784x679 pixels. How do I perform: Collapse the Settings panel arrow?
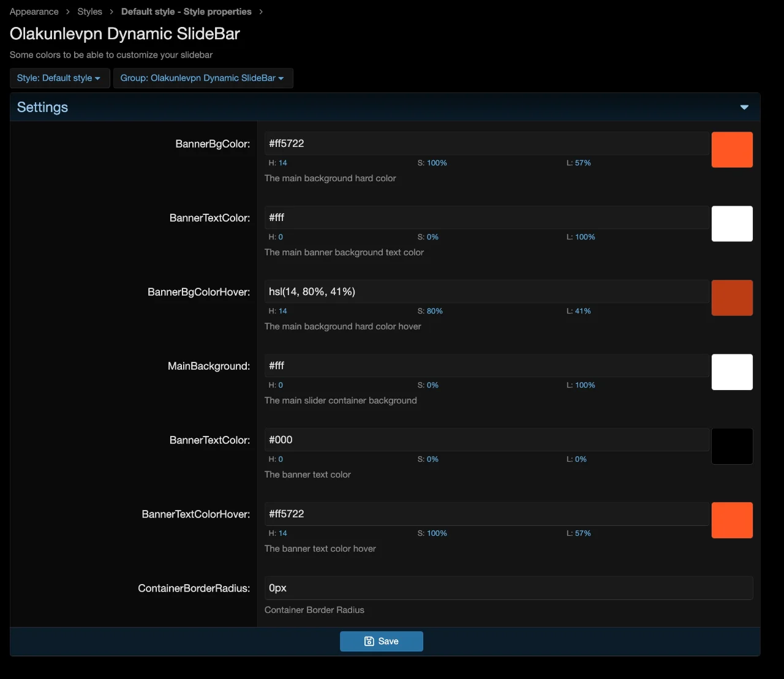[x=744, y=107]
